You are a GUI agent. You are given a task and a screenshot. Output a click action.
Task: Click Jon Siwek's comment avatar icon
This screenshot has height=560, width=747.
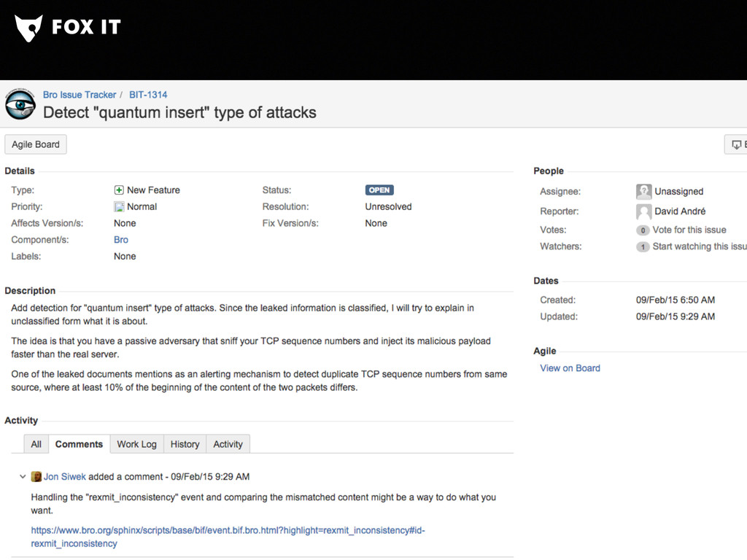coord(36,477)
